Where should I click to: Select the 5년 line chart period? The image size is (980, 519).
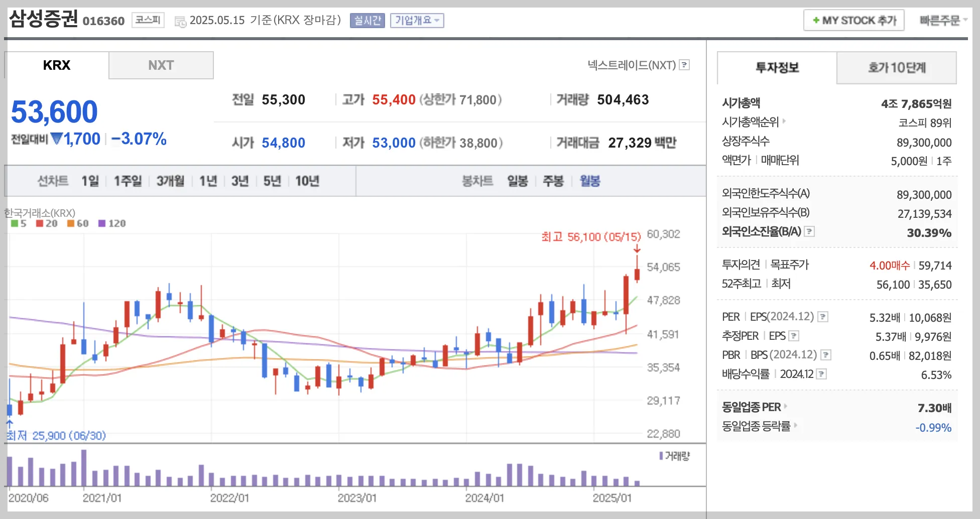point(272,181)
